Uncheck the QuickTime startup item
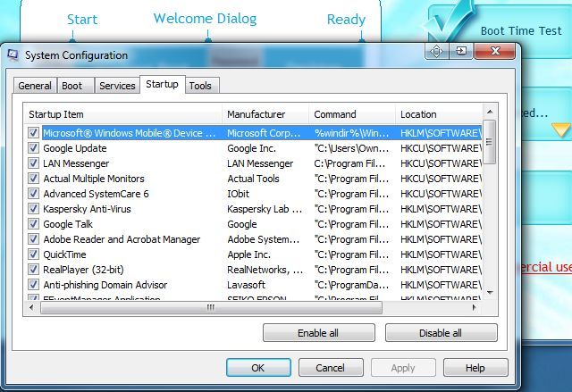572x392 pixels. click(33, 254)
